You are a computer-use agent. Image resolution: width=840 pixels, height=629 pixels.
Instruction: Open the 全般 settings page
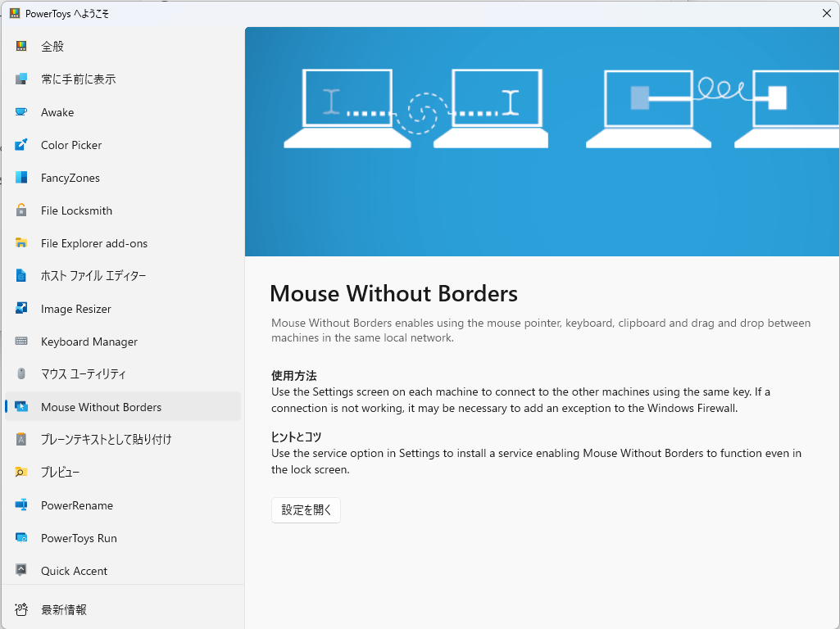[51, 46]
